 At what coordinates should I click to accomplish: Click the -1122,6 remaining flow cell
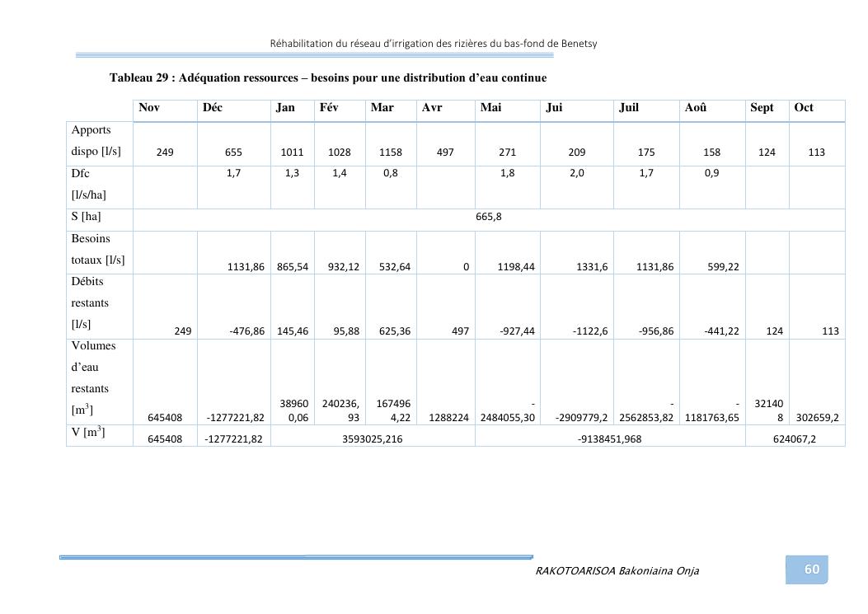coord(590,331)
